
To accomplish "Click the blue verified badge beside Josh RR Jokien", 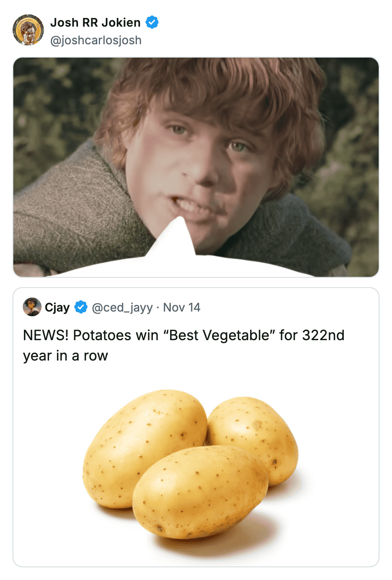I will click(152, 22).
